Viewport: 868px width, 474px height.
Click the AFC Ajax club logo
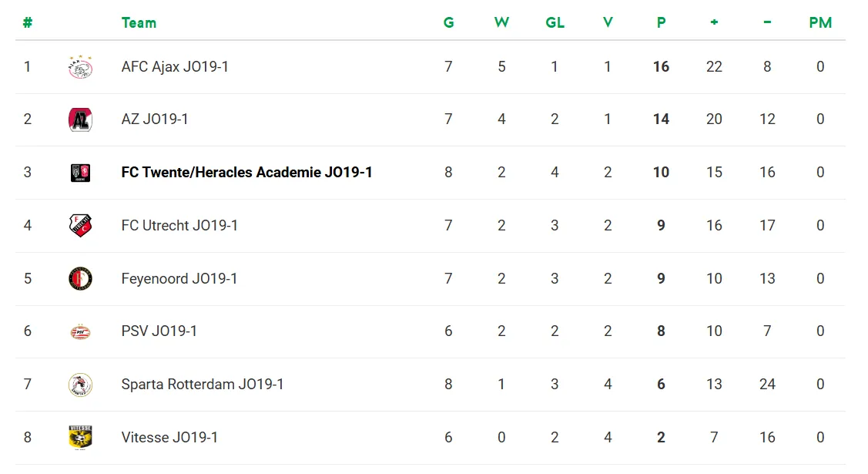click(x=80, y=67)
